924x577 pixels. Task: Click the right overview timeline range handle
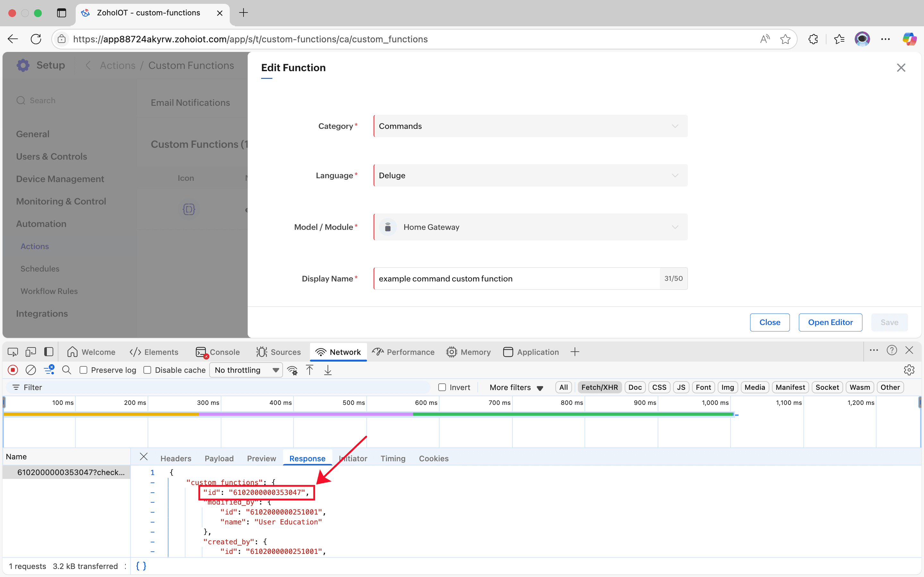(920, 402)
